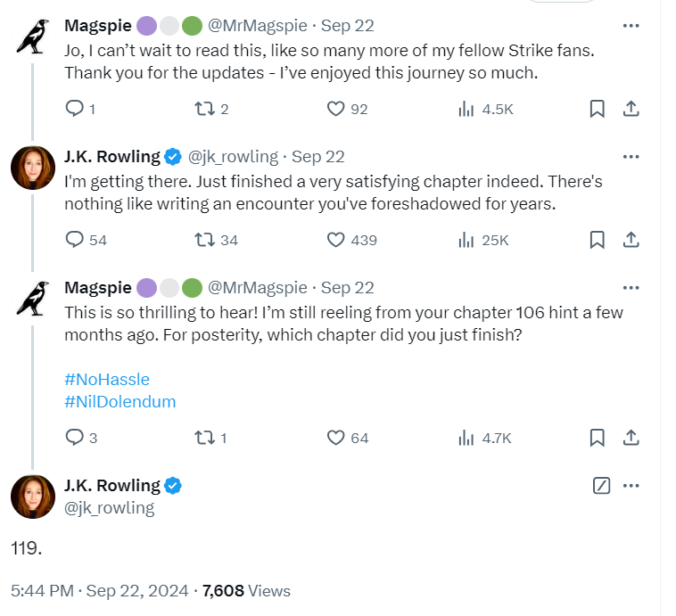Viewport: 676px width, 616px height.
Task: Click the Grok slash icon on 119 tweet
Action: [x=601, y=485]
